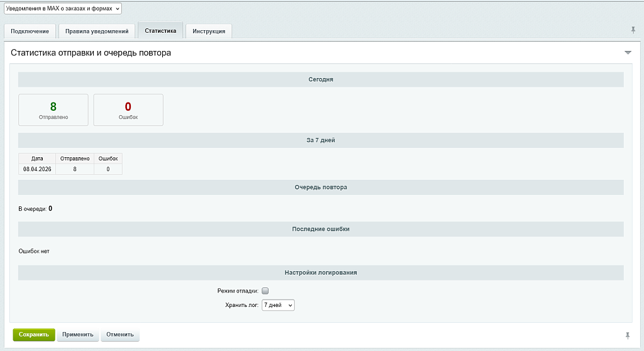644x351 pixels.
Task: Click the Применить button
Action: pos(78,335)
